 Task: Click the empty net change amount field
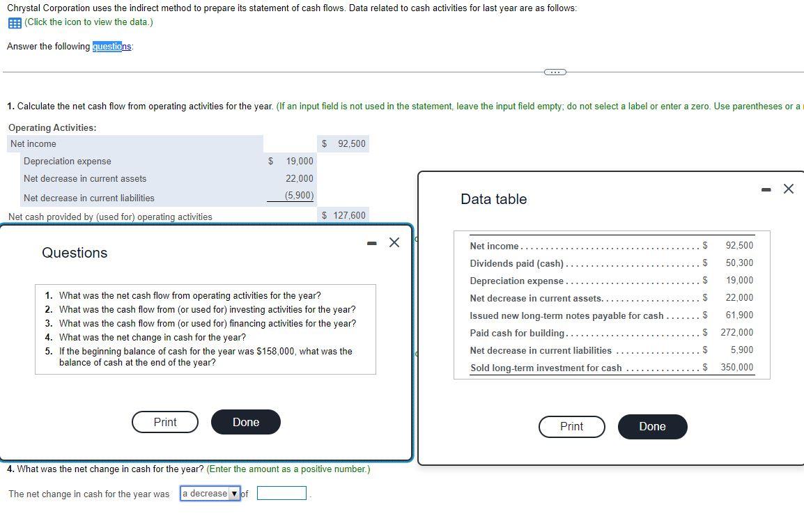[x=281, y=493]
